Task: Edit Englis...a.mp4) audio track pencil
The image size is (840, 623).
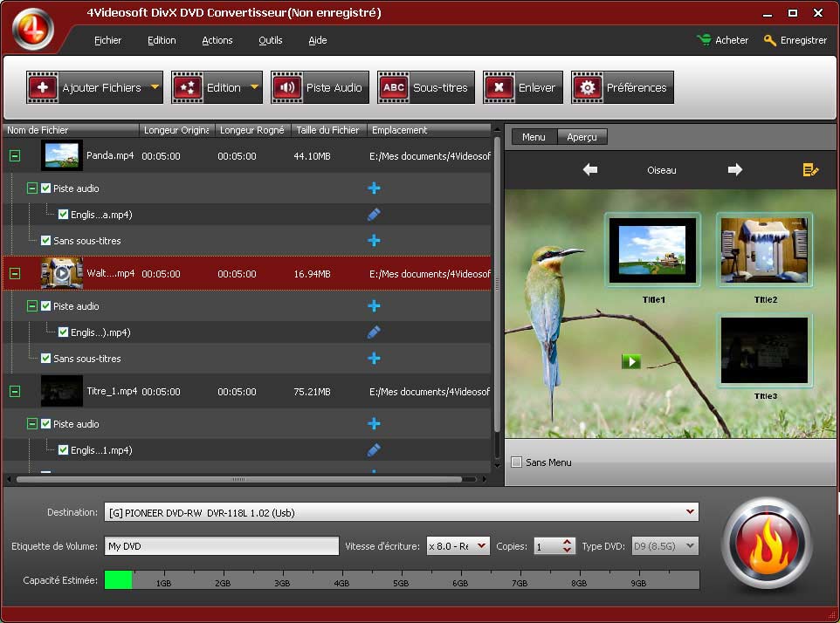Action: click(374, 214)
